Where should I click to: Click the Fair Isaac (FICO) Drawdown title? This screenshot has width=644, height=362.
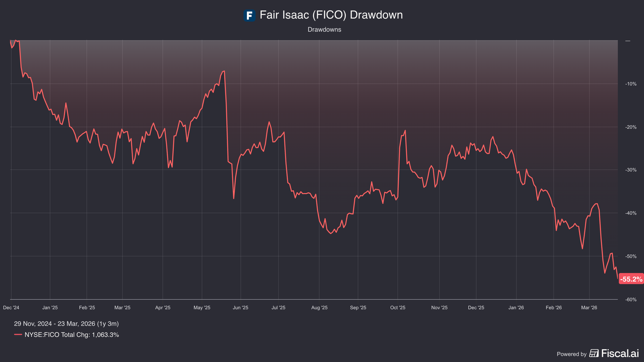click(x=331, y=15)
